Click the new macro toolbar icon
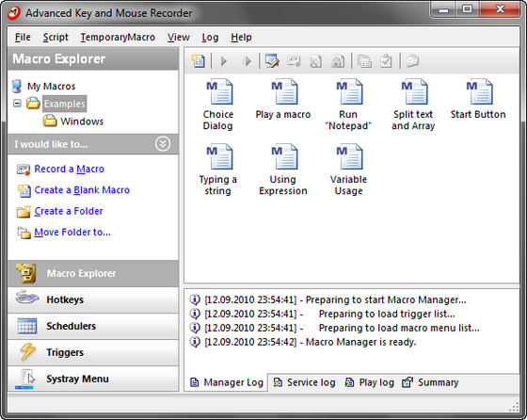Image resolution: width=527 pixels, height=420 pixels. 198,61
